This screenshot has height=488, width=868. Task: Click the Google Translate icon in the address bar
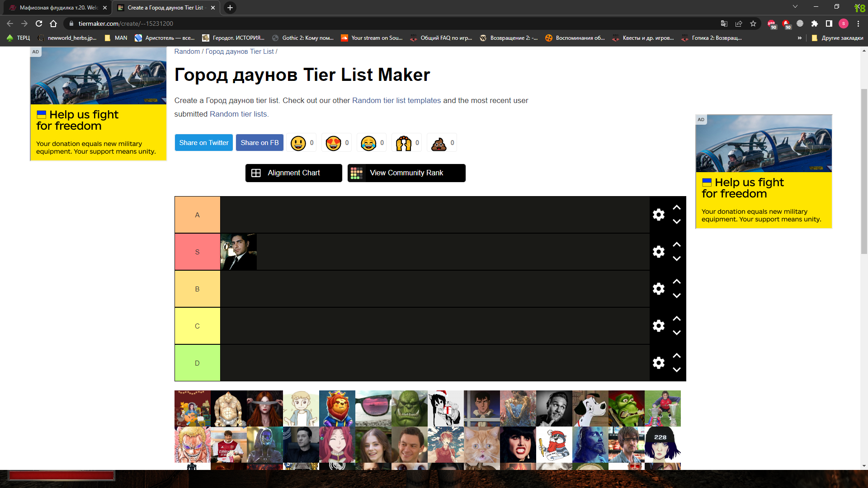click(724, 23)
